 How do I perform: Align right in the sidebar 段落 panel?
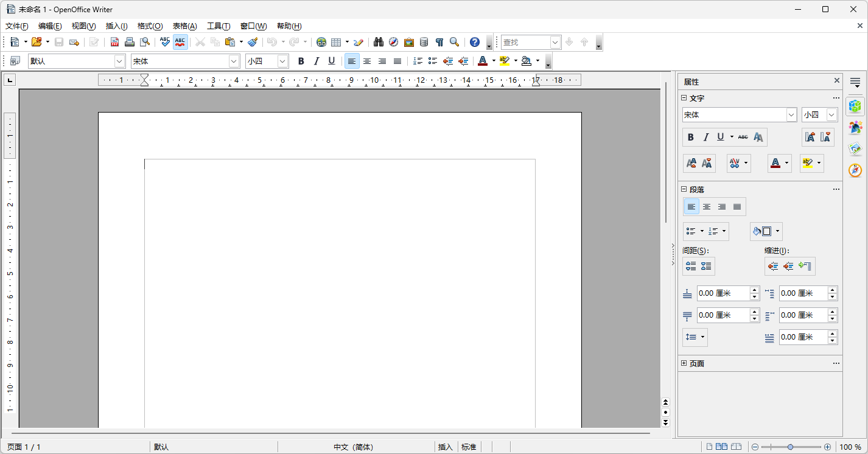(722, 207)
